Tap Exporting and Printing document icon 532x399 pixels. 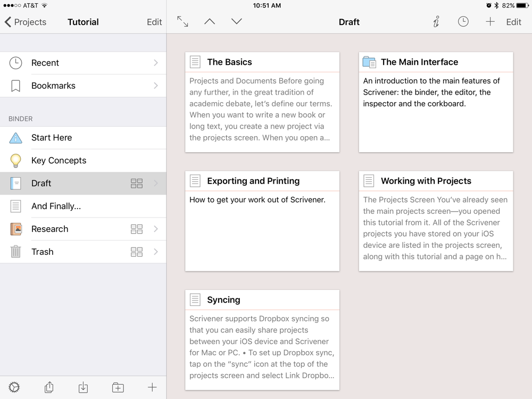(x=195, y=181)
